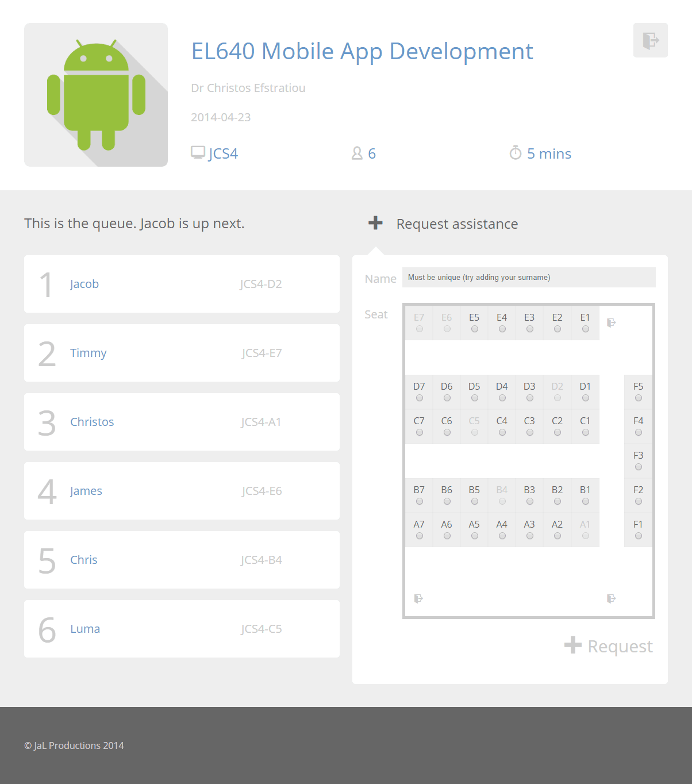
Task: Click the bottom-left door icon in seat map
Action: 418,598
